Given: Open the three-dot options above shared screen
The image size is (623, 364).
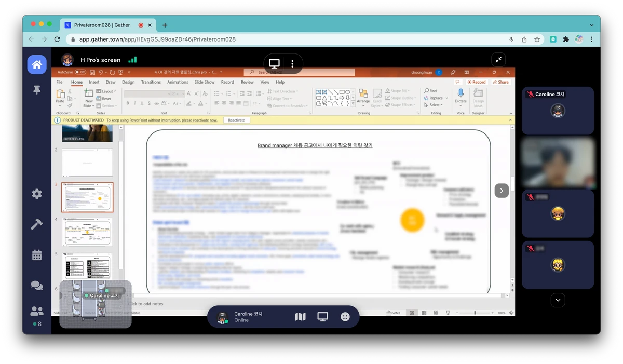Looking at the screenshot, I should (292, 64).
